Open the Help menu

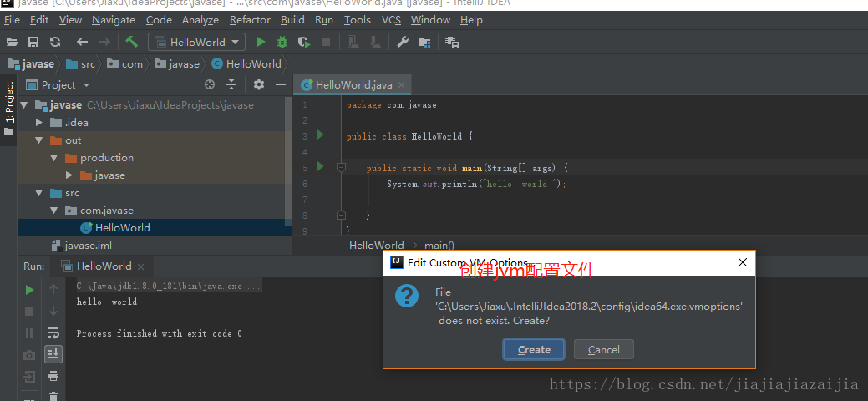[x=471, y=20]
